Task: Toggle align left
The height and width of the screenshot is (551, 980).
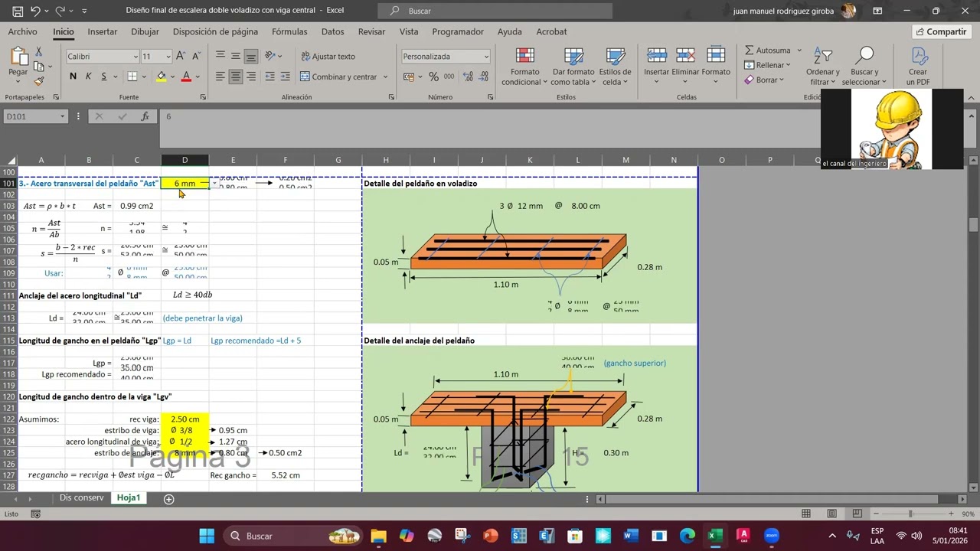Action: (x=220, y=77)
